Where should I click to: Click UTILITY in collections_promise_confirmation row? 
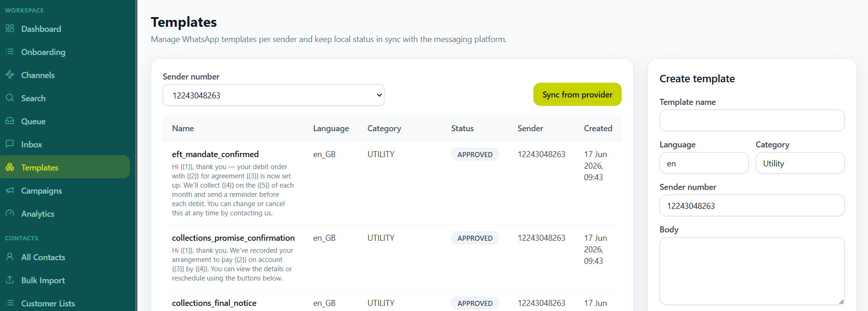point(381,238)
